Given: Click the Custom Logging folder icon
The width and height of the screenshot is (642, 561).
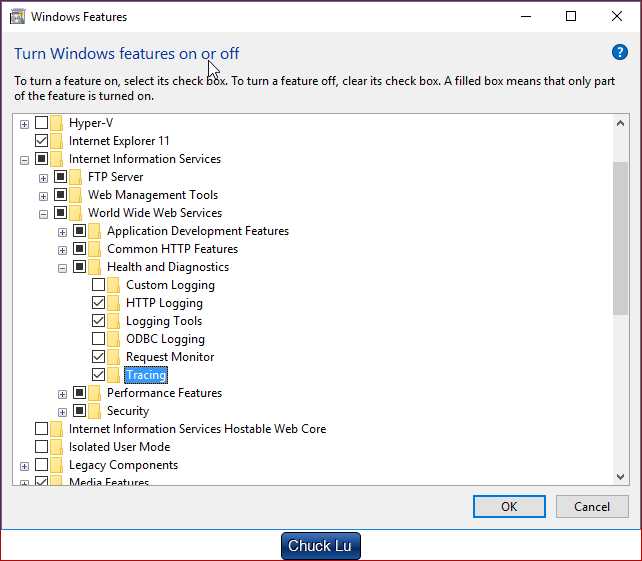Looking at the screenshot, I should click(114, 285).
